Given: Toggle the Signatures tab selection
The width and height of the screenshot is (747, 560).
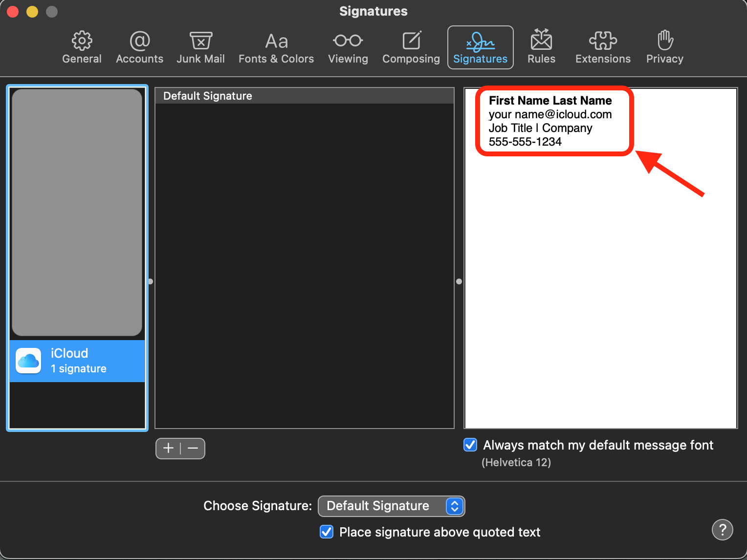Looking at the screenshot, I should (x=480, y=47).
